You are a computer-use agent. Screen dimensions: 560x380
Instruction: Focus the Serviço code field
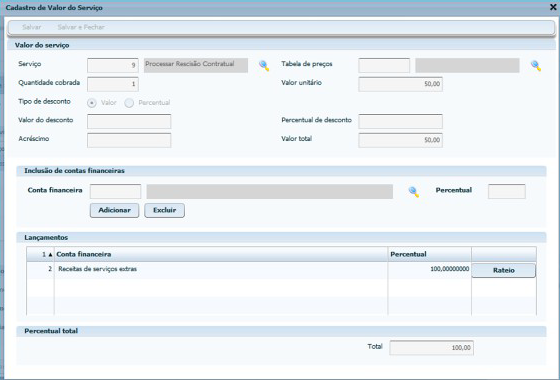[x=113, y=66]
